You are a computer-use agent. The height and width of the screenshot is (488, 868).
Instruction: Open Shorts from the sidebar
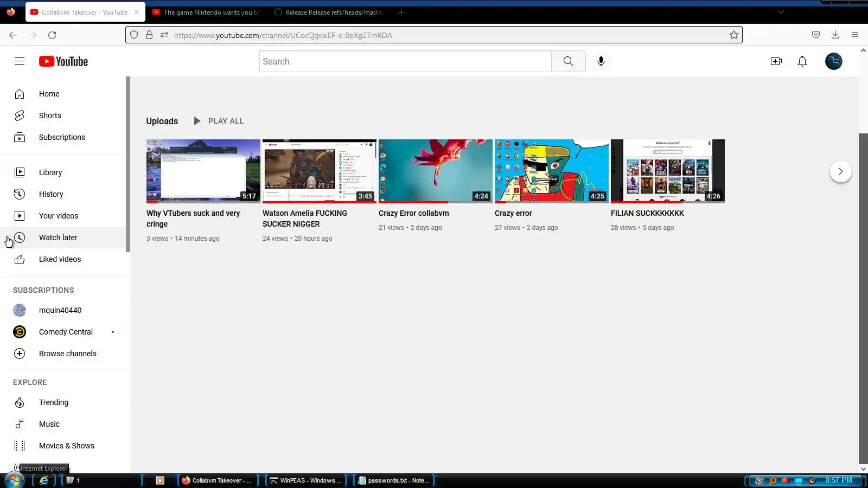click(63, 115)
